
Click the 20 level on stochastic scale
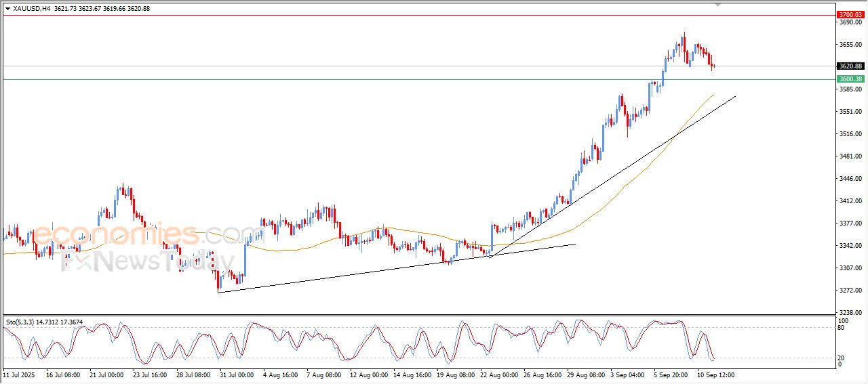[x=842, y=358]
